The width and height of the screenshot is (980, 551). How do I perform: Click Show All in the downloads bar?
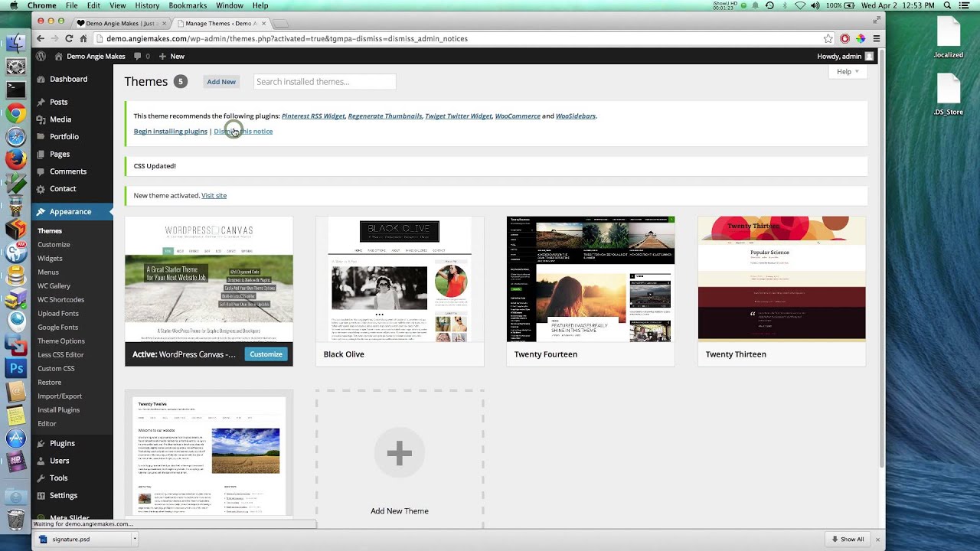pos(848,539)
